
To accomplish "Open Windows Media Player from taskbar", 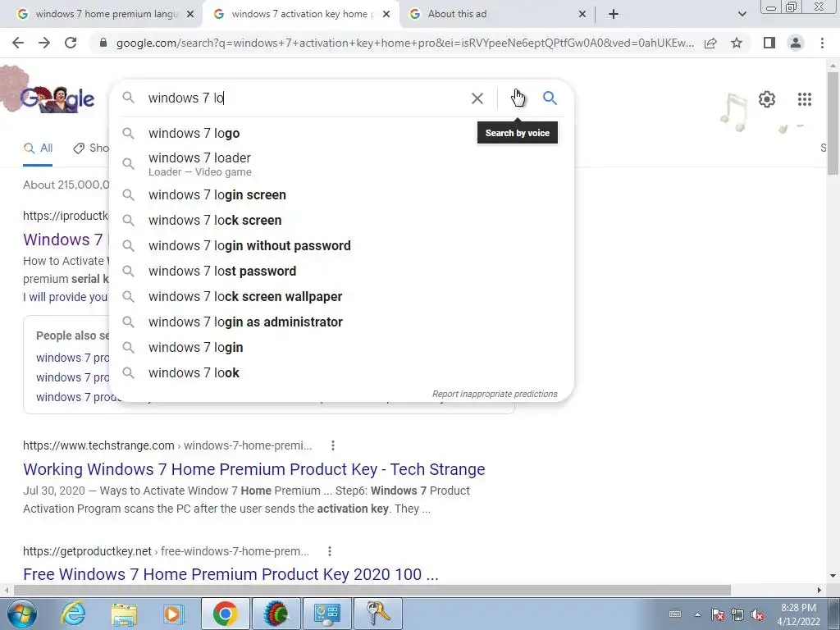I will tap(173, 614).
